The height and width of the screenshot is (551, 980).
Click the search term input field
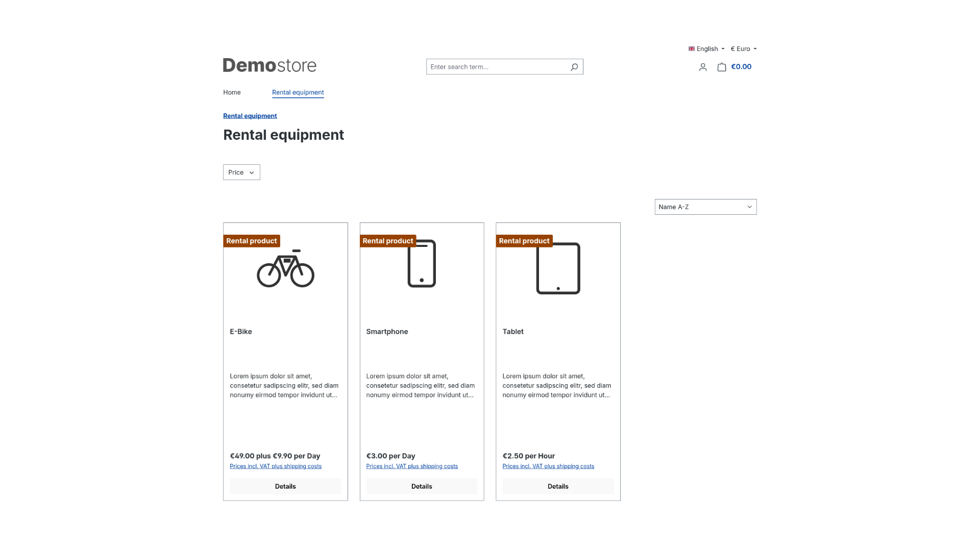click(x=498, y=67)
